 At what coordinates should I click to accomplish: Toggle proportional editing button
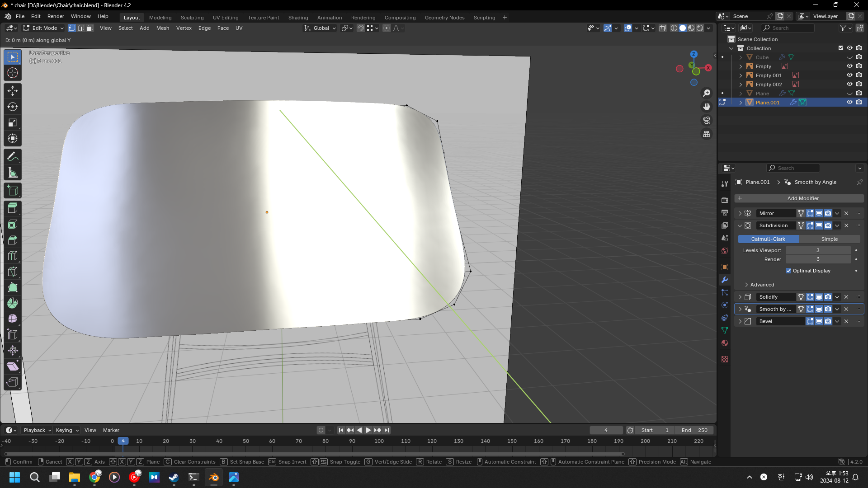[387, 28]
